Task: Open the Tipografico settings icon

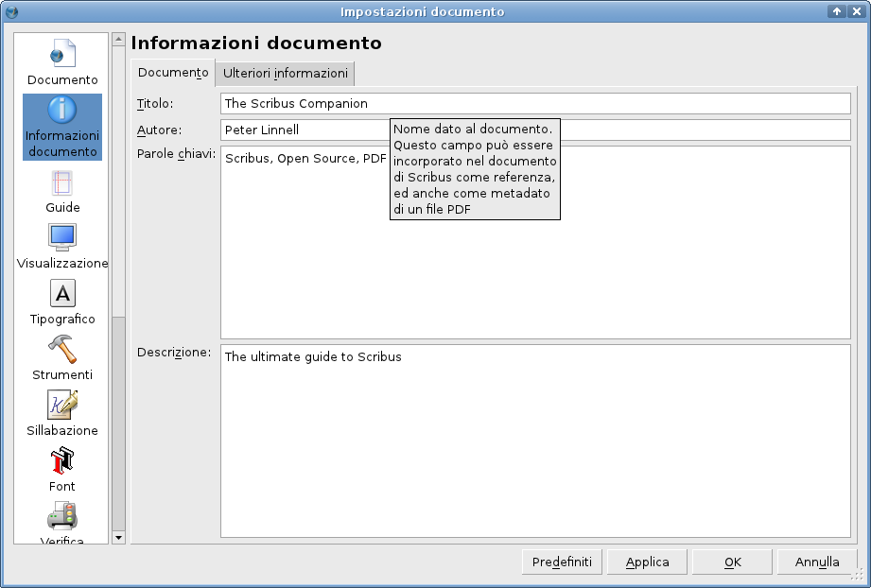Action: pos(61,294)
